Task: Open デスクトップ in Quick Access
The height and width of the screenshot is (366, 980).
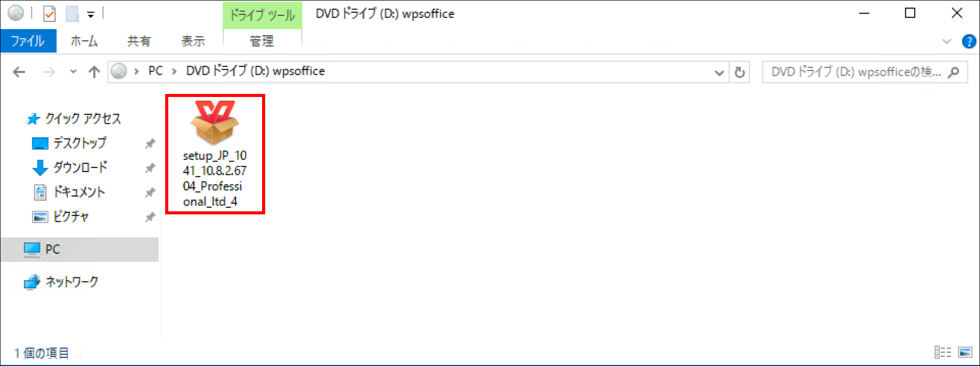Action: 80,143
